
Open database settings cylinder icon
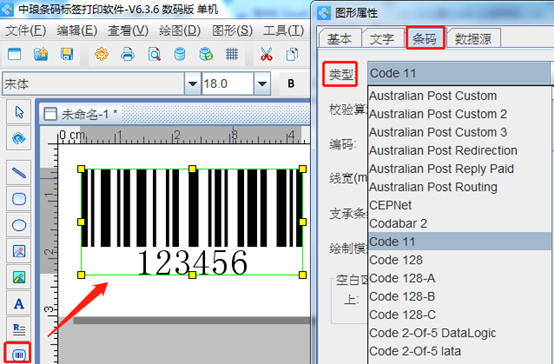tap(180, 54)
